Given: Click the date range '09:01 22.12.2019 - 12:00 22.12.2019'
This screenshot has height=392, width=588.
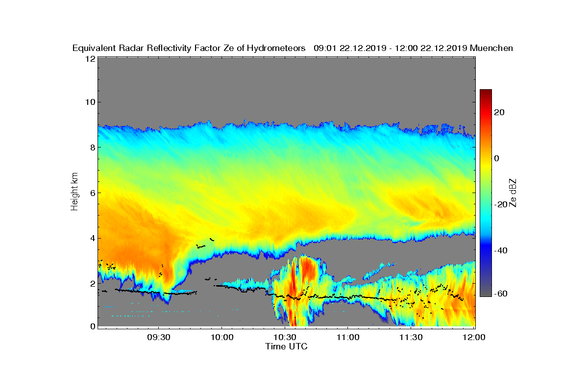Looking at the screenshot, I should (391, 48).
